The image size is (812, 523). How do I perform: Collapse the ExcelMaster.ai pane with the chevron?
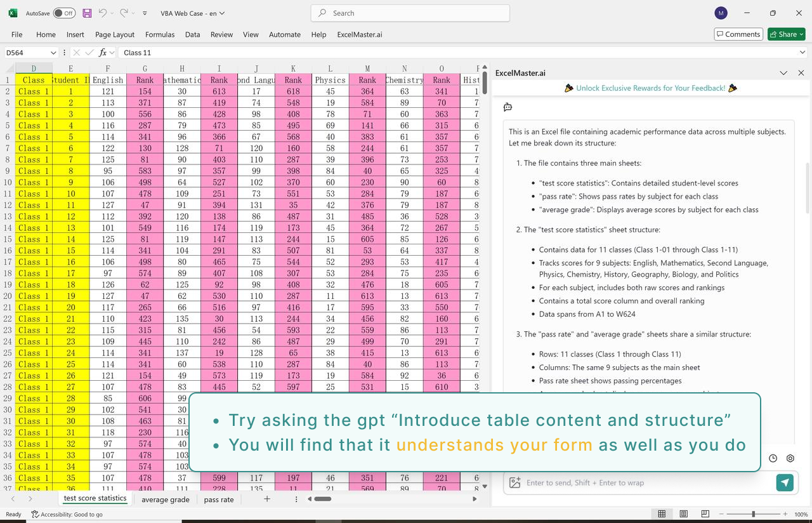(783, 72)
